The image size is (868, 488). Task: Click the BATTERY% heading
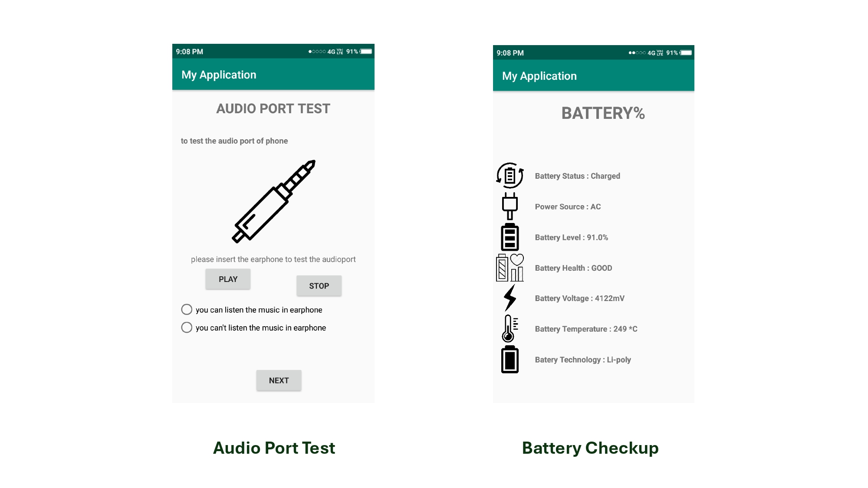(603, 113)
